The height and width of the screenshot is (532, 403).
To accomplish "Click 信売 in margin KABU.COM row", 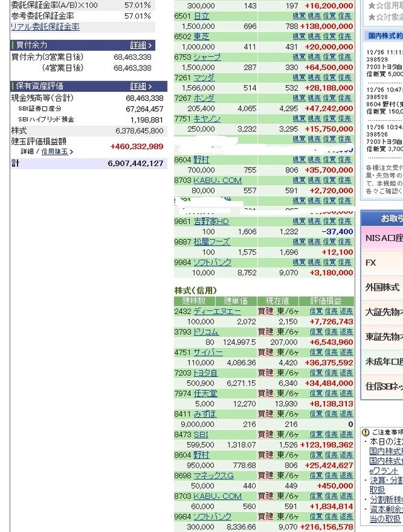I will point(331,496).
